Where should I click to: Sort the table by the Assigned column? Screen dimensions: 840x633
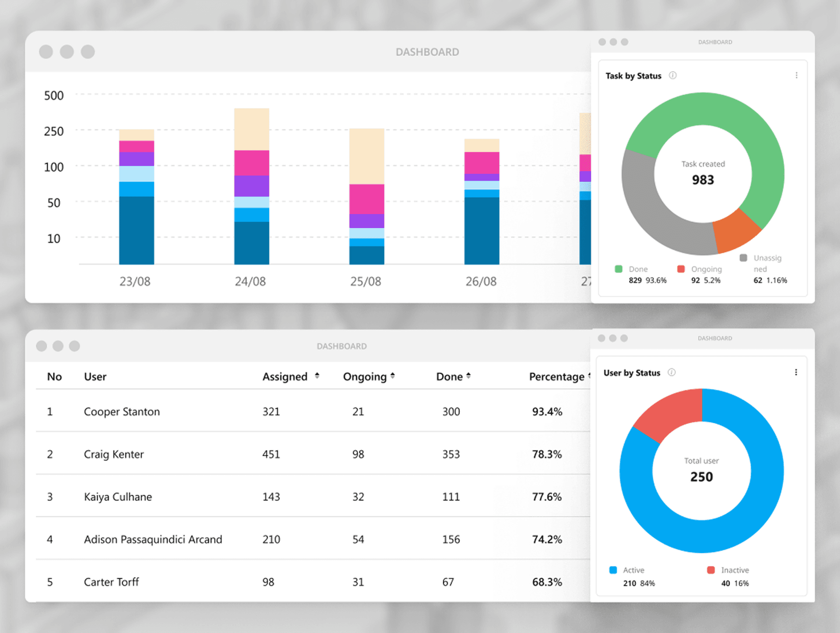tap(316, 376)
